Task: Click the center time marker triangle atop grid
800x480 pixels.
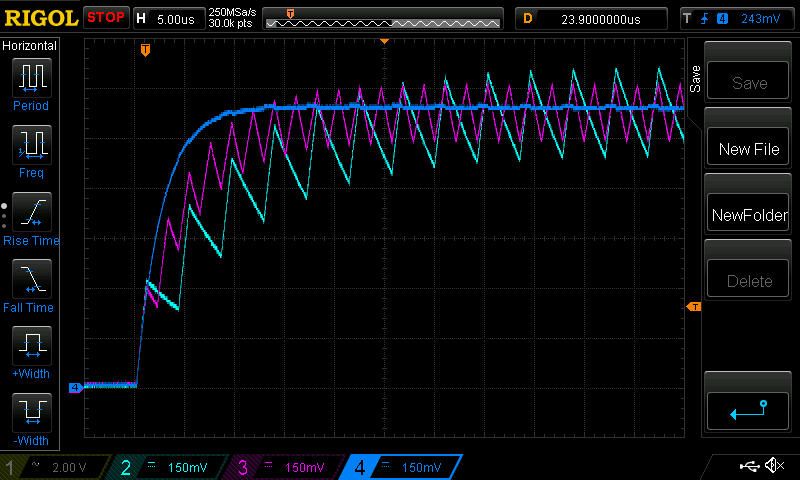Action: point(385,41)
